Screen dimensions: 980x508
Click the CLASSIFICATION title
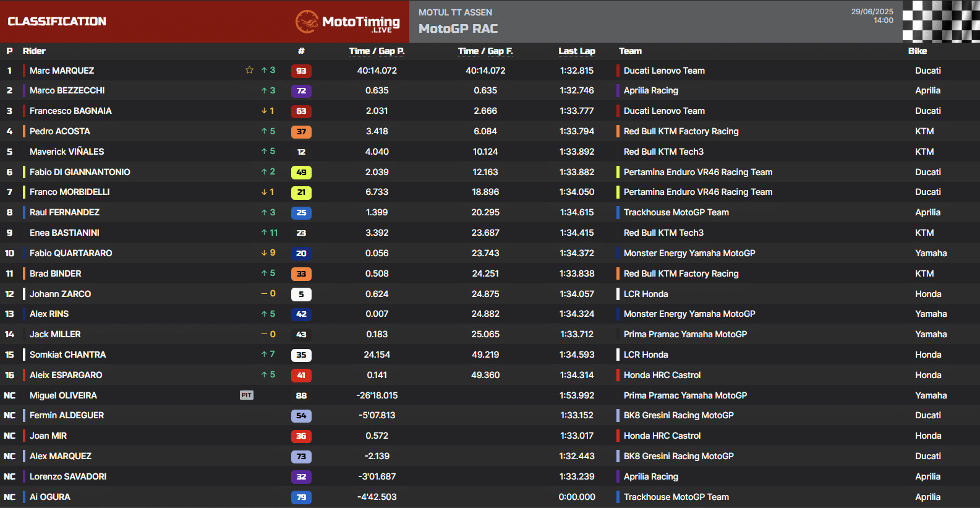coord(57,22)
